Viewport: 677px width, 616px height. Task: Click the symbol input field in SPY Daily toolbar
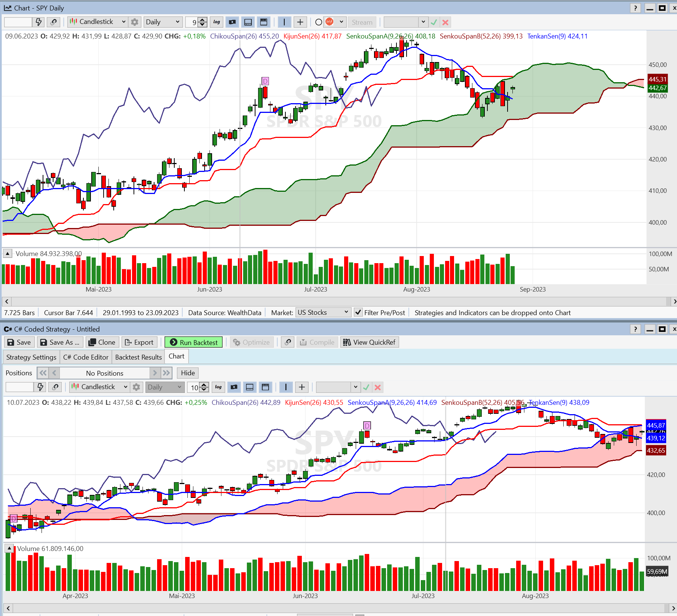[x=18, y=22]
